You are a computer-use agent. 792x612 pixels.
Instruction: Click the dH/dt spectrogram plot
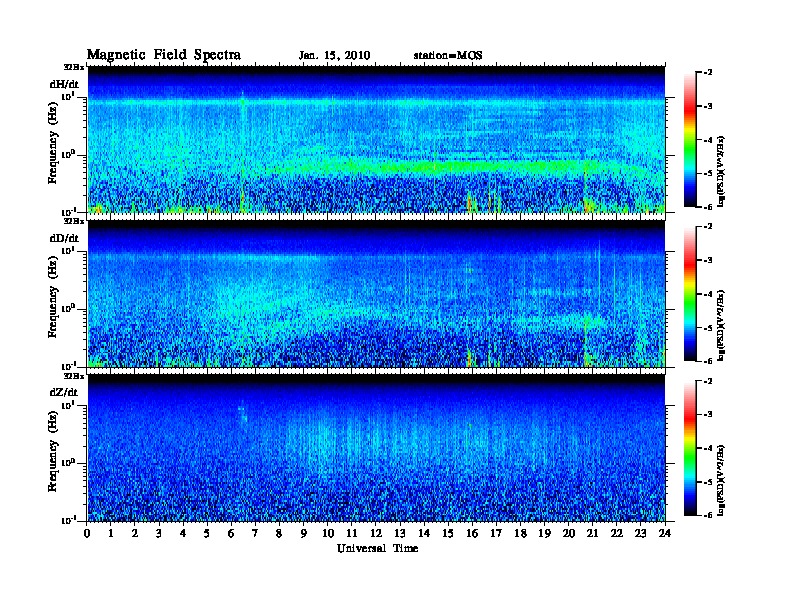tap(376, 139)
